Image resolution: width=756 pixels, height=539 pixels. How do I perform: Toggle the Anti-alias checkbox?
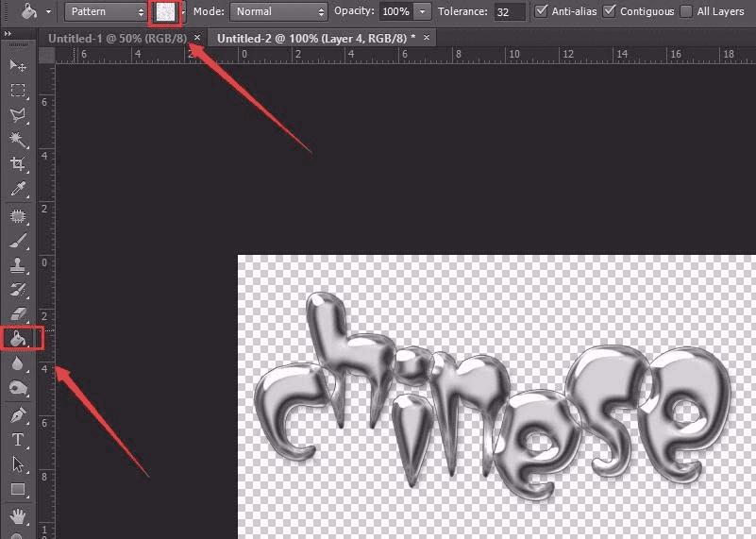(542, 10)
